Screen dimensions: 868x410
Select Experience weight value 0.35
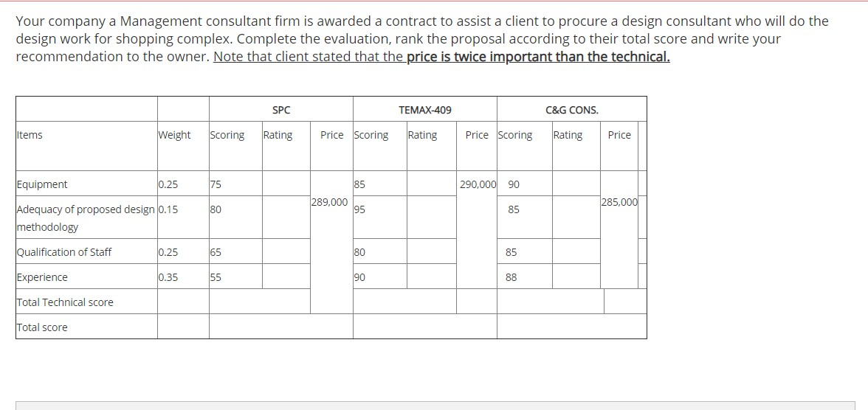(x=168, y=277)
